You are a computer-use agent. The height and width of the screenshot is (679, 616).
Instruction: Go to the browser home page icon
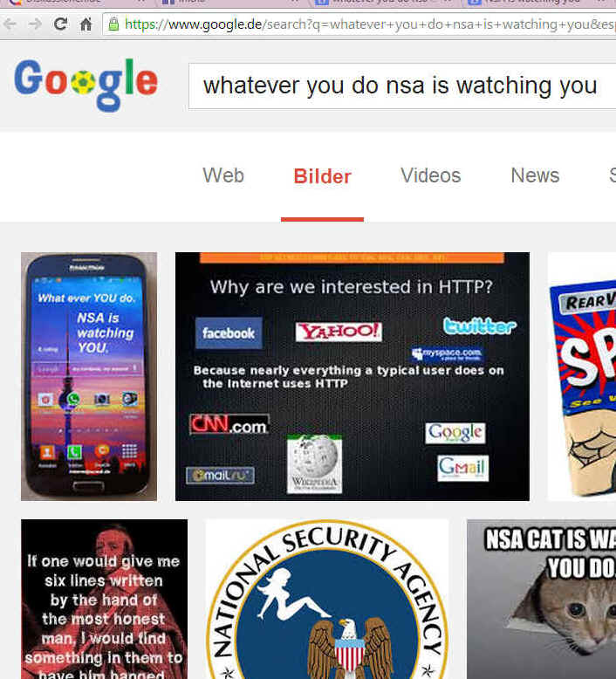click(x=86, y=24)
